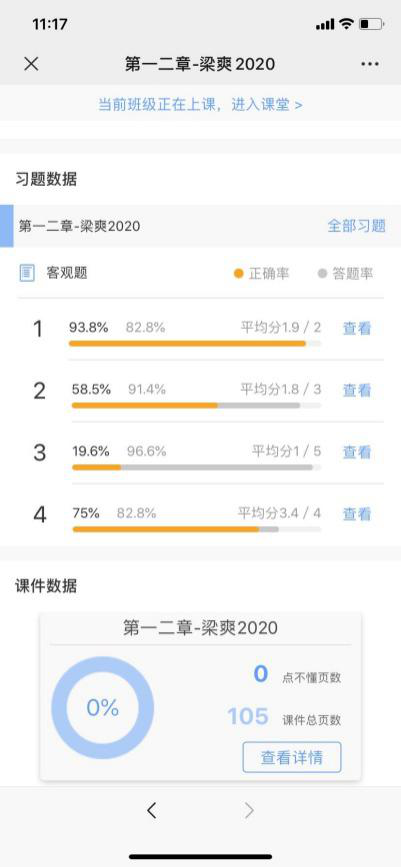Tap the question 1 progress bar
This screenshot has height=867, width=401.
(x=195, y=343)
